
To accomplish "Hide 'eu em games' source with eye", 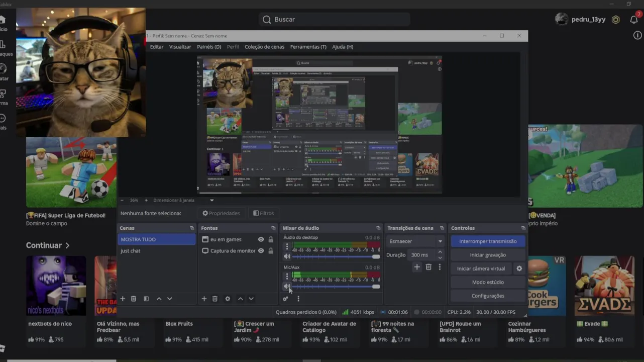I will 261,239.
